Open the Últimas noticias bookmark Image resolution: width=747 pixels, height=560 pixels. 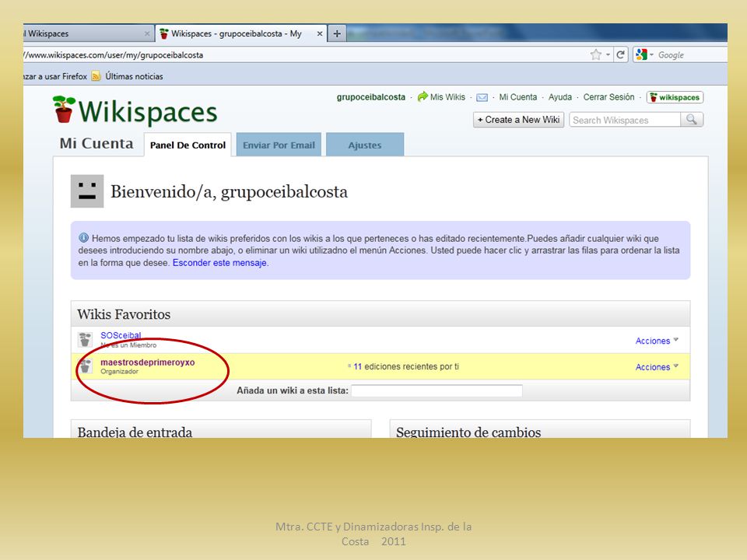[134, 76]
